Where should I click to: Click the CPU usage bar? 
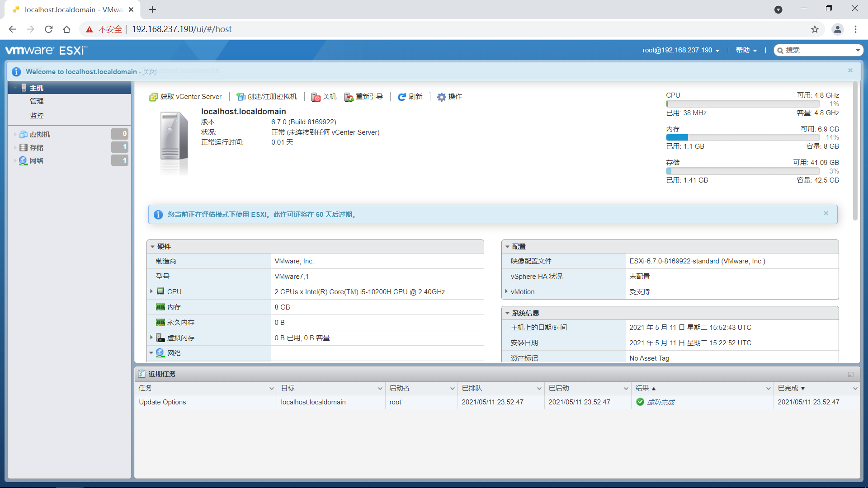click(x=743, y=104)
